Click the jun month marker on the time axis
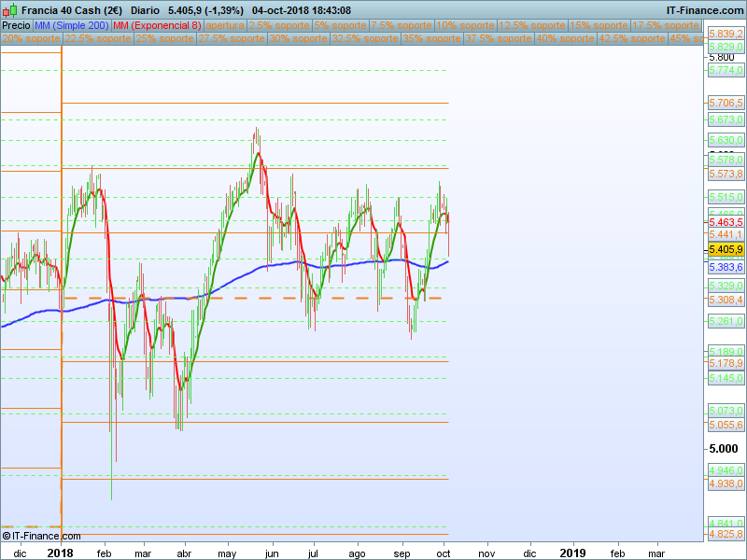Image resolution: width=747 pixels, height=560 pixels. [272, 553]
